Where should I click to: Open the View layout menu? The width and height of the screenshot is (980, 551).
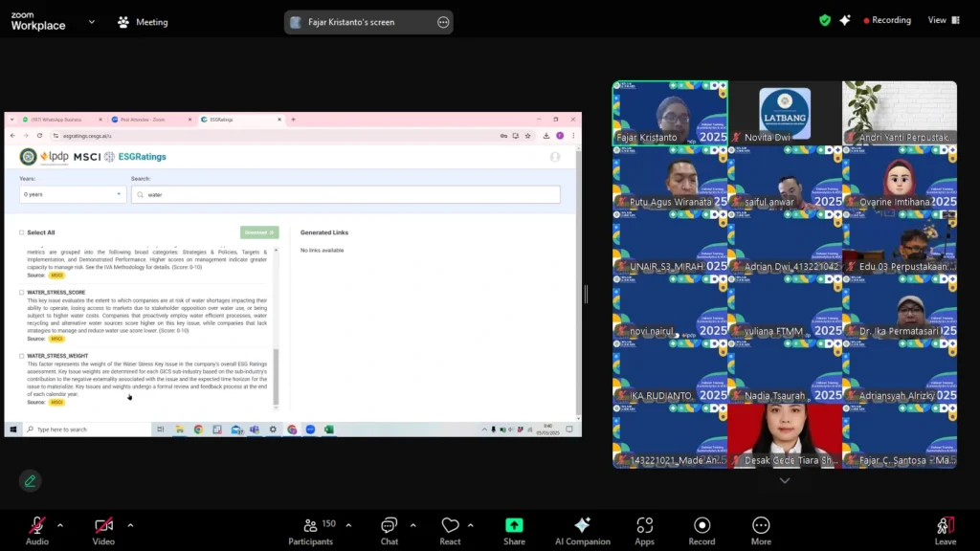pyautogui.click(x=943, y=20)
